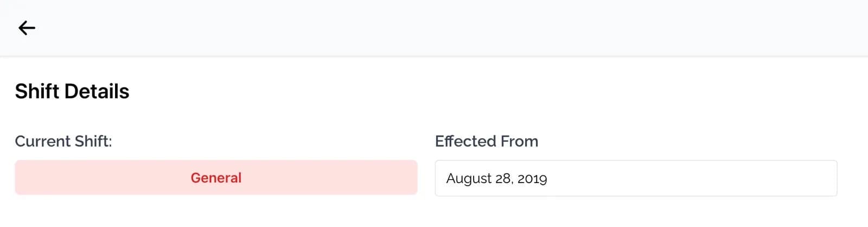
Task: Choose the General current shift
Action: (216, 178)
